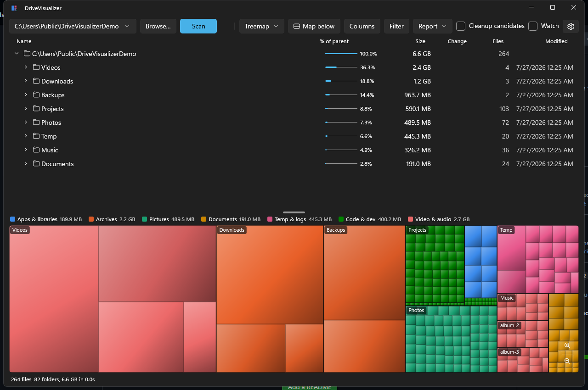
Task: Sort by the Modified column header
Action: point(556,41)
